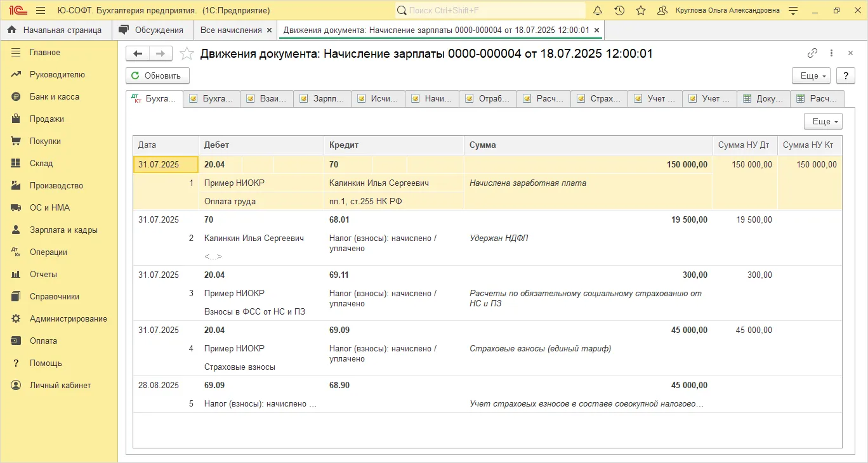Click the Операции Дт/Кт icon
868x463 pixels.
point(16,252)
